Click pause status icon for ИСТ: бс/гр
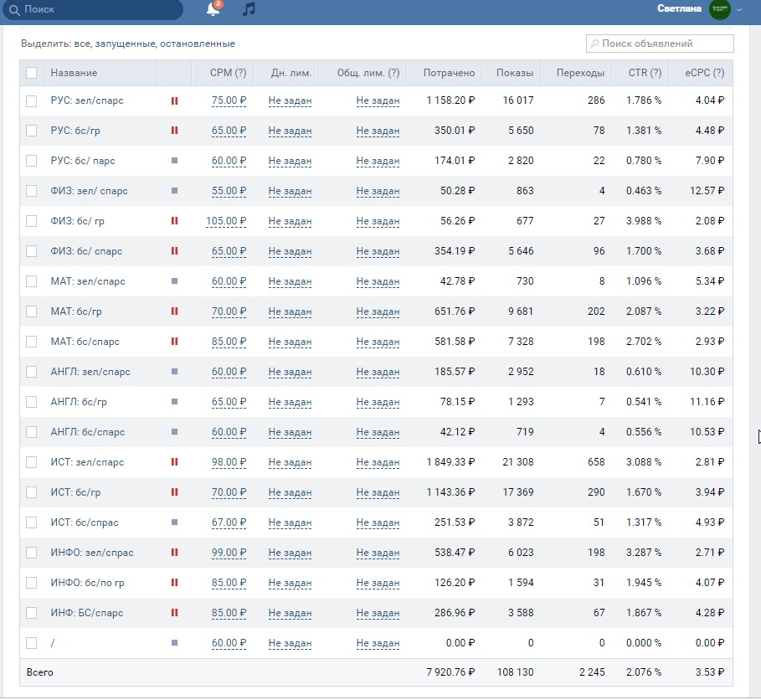The height and width of the screenshot is (700, 761). click(x=174, y=492)
